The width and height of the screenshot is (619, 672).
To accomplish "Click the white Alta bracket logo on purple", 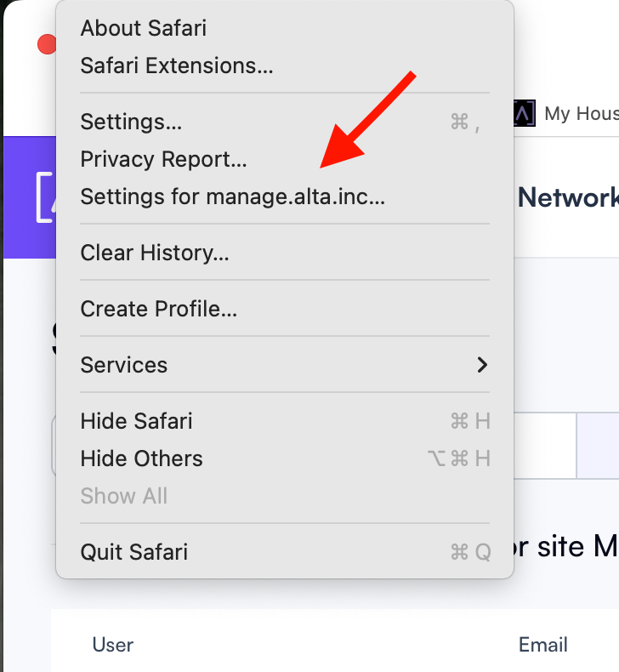I will 45,197.
